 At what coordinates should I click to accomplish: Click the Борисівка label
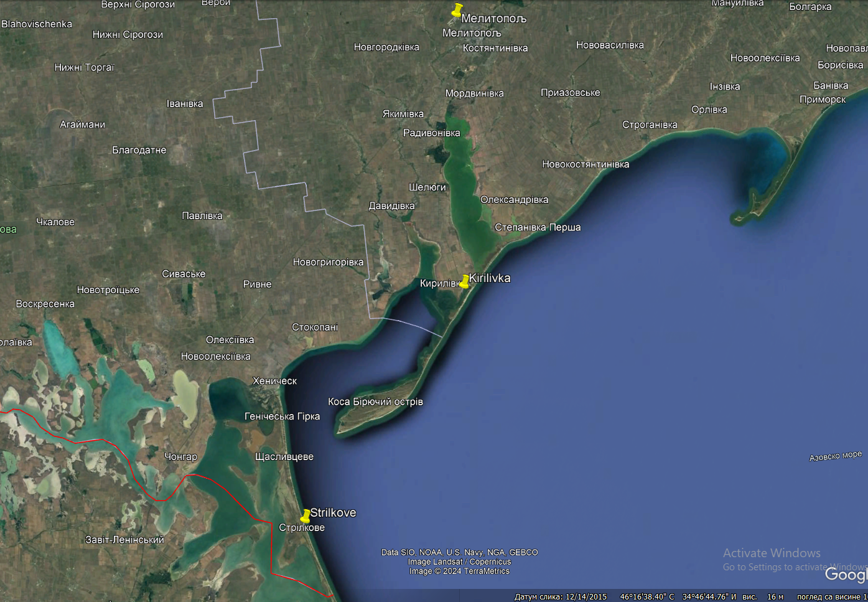pos(841,65)
